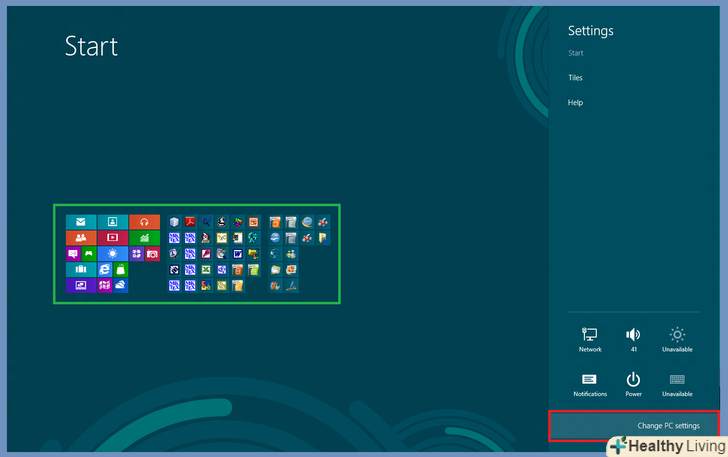Open the Mail envelope tile
This screenshot has width=728, height=457.
point(81,222)
